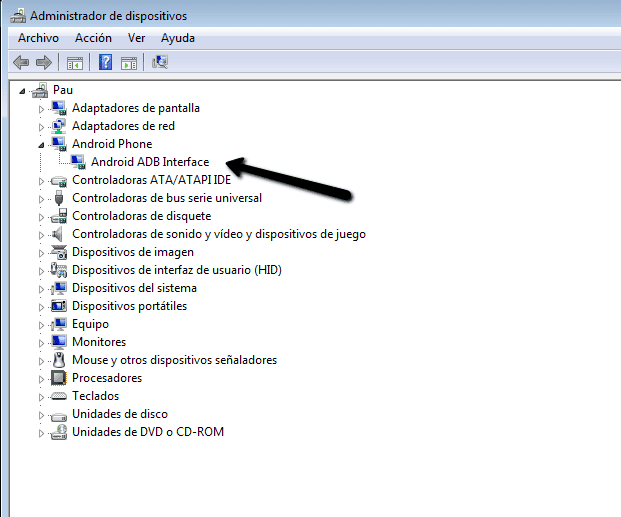Select the 'Android ADB Interface' entry
621x517 pixels.
(150, 162)
